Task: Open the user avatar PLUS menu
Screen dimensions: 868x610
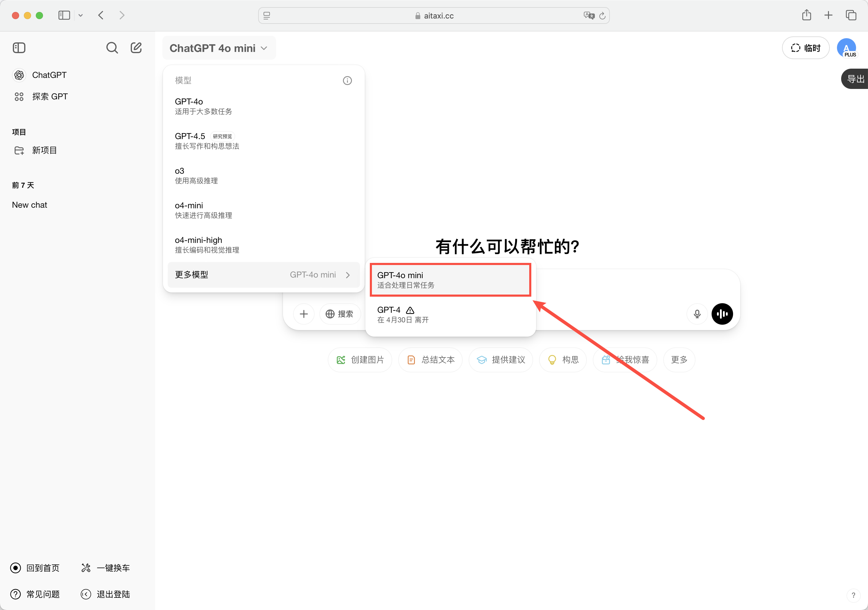Action: coord(847,48)
